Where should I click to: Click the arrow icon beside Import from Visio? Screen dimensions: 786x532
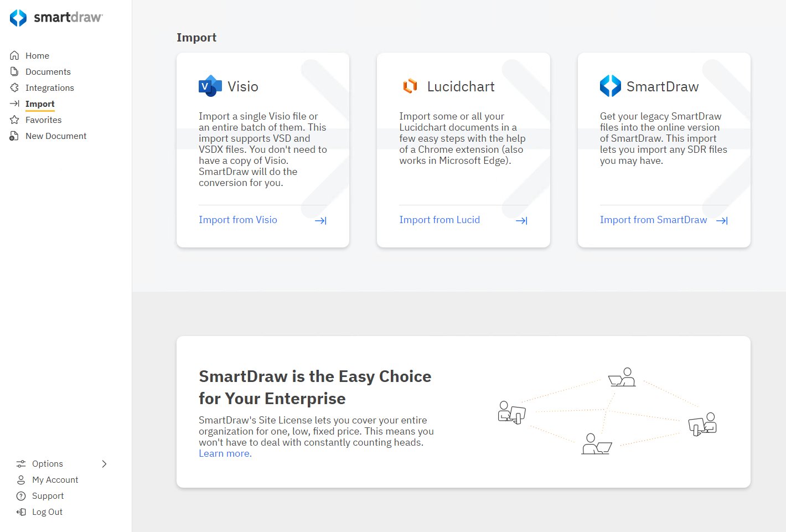click(x=320, y=220)
